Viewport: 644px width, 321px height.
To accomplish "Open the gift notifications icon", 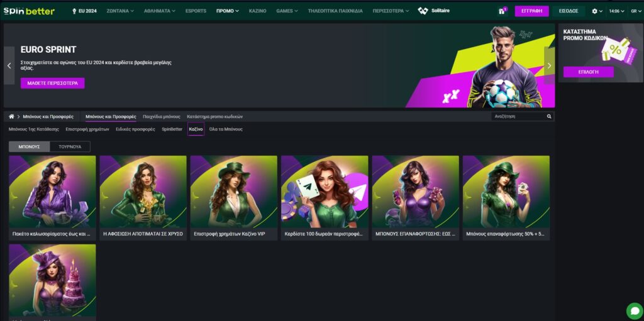I will pos(502,11).
